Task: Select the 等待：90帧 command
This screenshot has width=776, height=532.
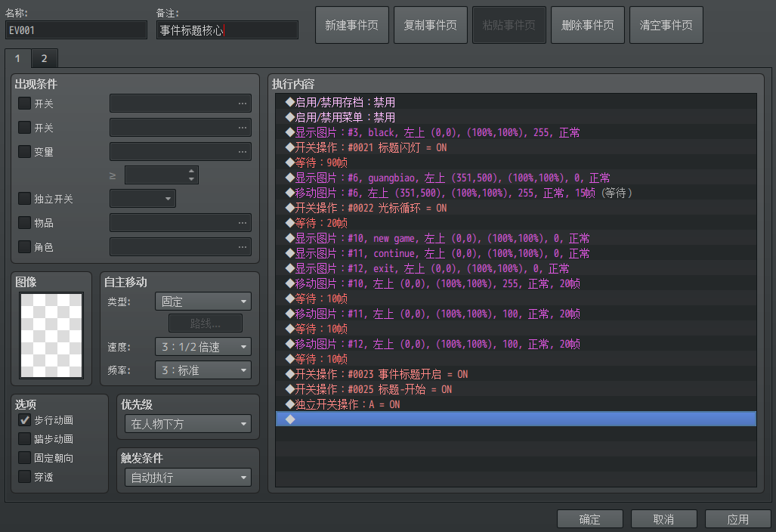Action: [515, 162]
